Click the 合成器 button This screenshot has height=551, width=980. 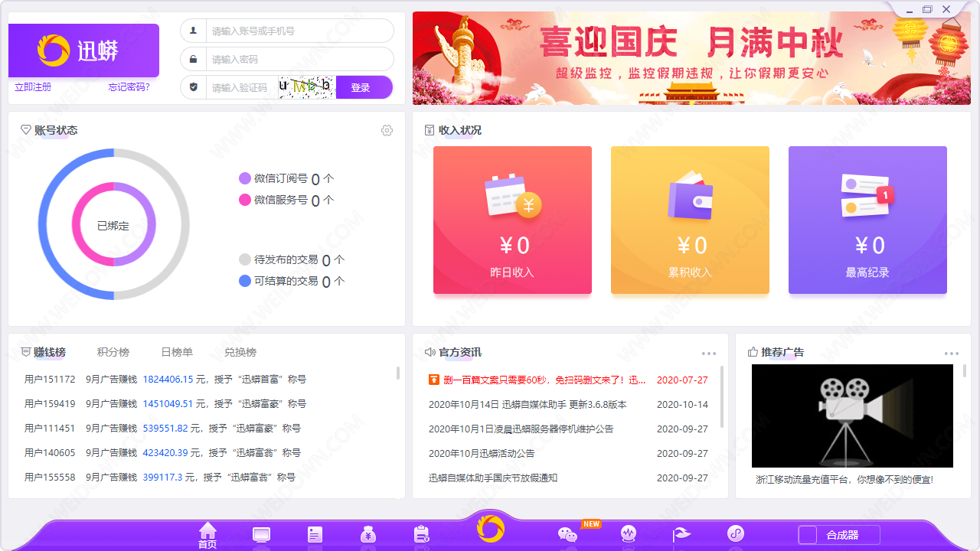point(839,535)
